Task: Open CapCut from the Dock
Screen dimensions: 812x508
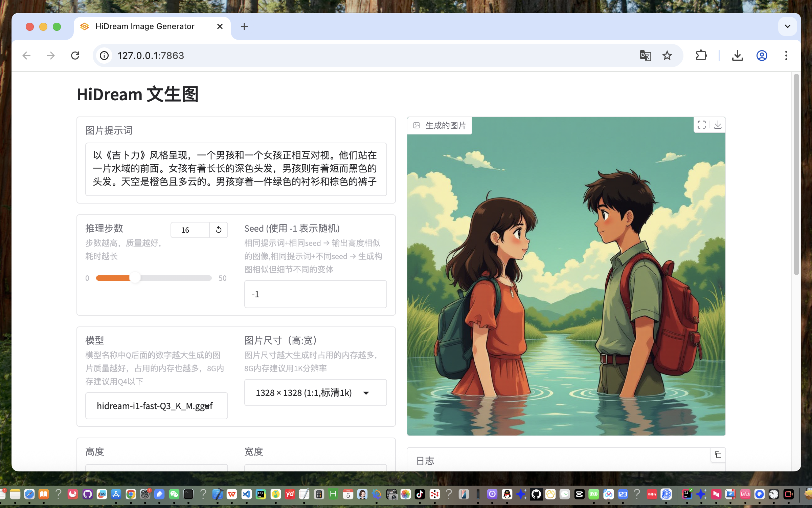Action: (580, 494)
